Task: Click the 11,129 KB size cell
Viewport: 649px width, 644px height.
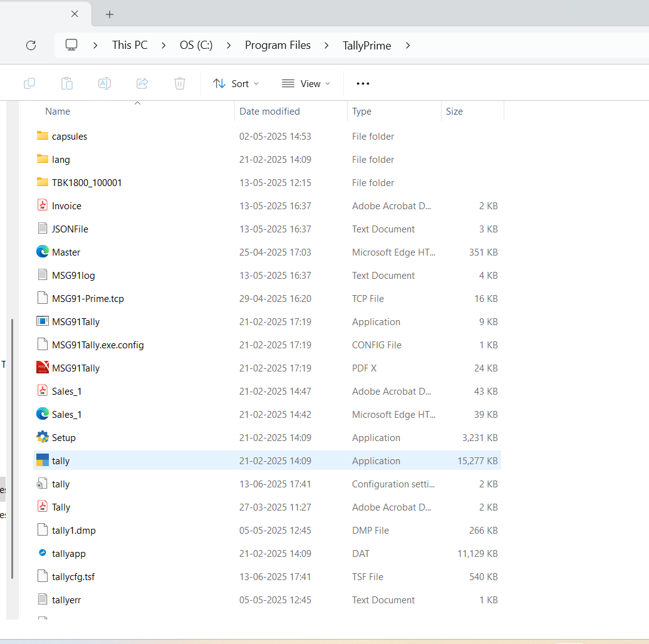Action: (477, 553)
